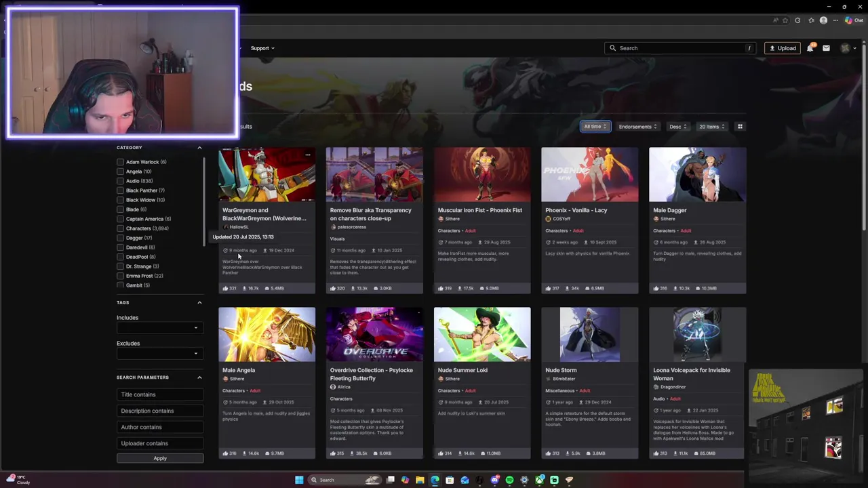Open the Endorsements sort dropdown
The height and width of the screenshot is (488, 868).
click(638, 127)
